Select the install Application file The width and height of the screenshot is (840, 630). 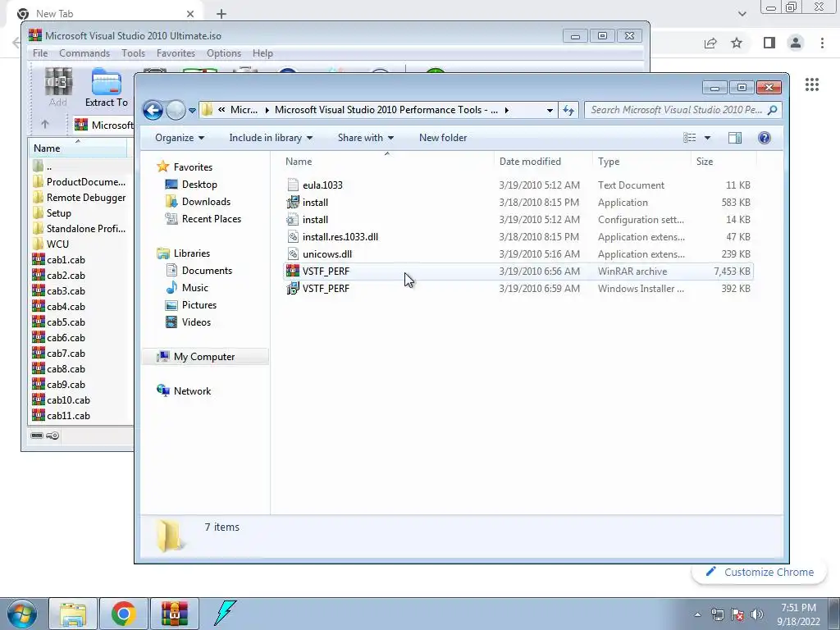pyautogui.click(x=518, y=203)
